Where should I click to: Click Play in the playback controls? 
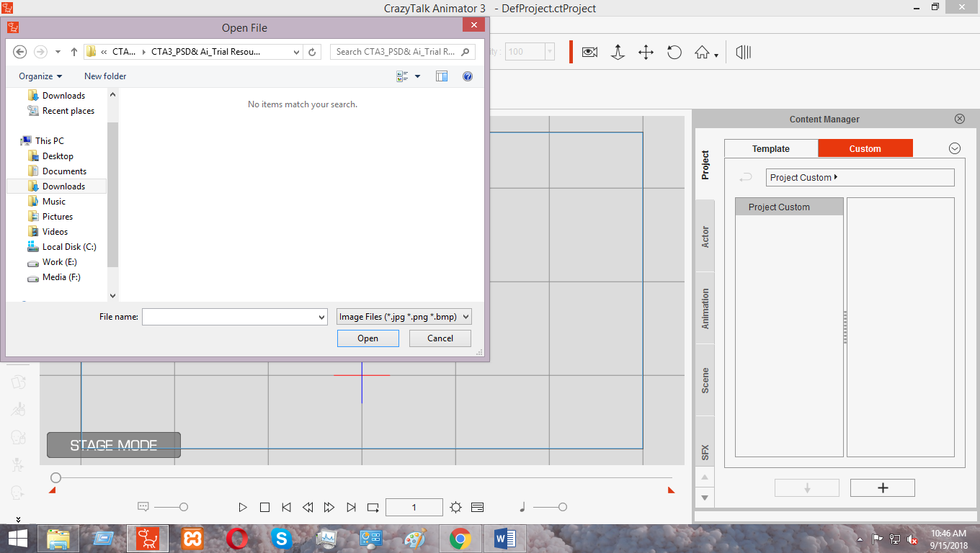[x=243, y=508]
